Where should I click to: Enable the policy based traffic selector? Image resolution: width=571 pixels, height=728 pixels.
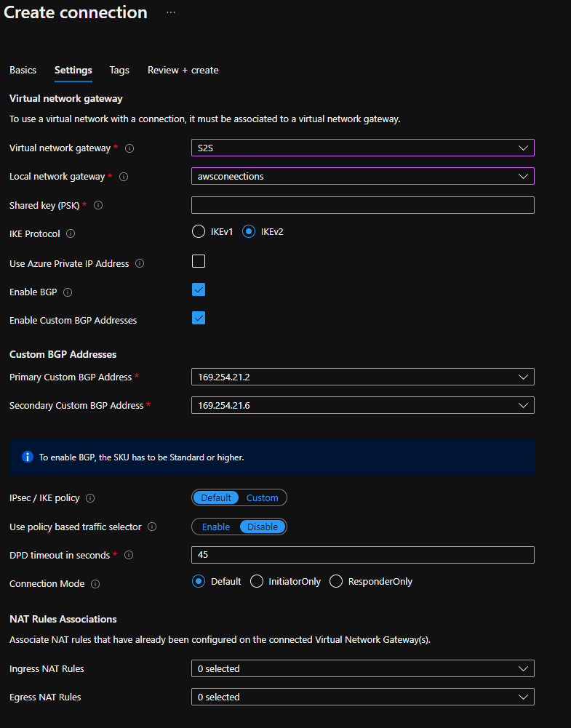pyautogui.click(x=214, y=526)
